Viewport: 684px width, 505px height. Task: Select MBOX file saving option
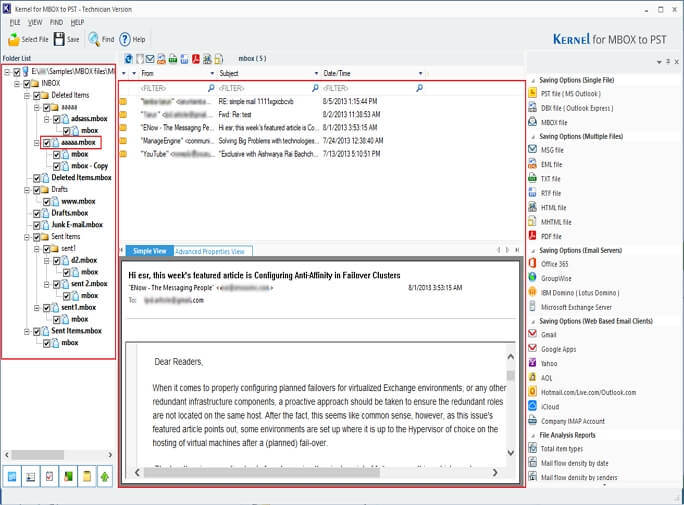point(554,123)
